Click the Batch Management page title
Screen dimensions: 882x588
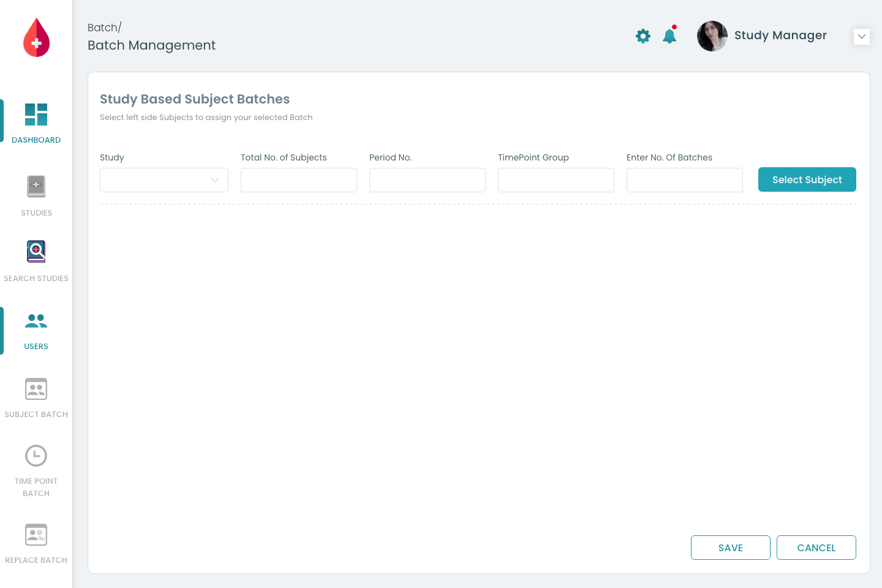[x=151, y=45]
